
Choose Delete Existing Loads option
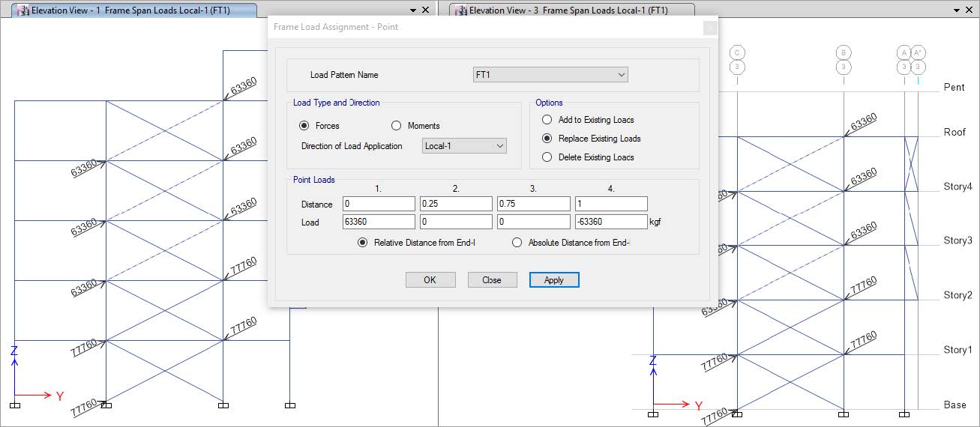tap(547, 157)
